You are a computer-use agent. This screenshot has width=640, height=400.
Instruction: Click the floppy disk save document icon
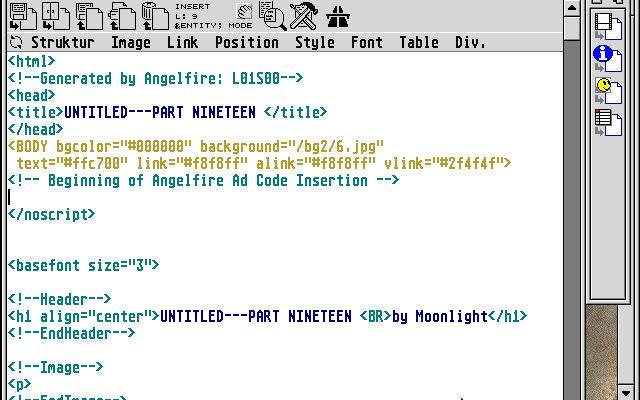[x=22, y=16]
